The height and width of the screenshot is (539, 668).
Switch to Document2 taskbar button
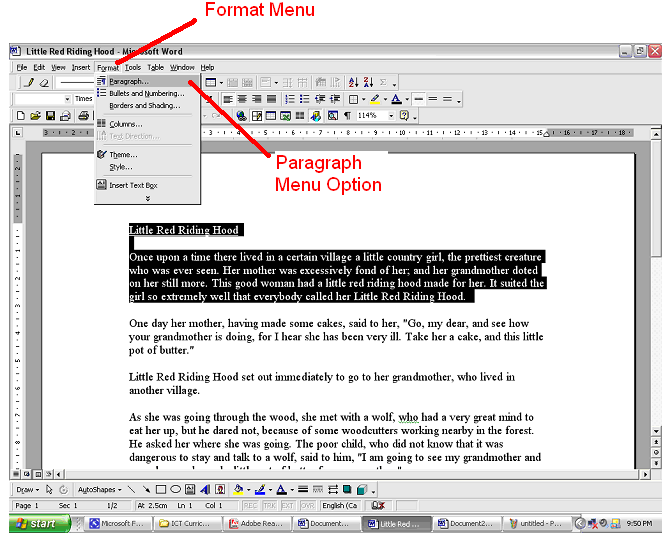tap(467, 524)
